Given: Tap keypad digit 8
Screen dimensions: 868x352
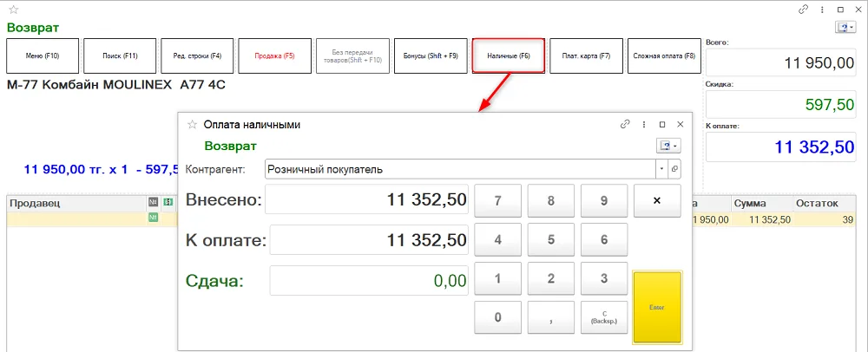Looking at the screenshot, I should [551, 201].
